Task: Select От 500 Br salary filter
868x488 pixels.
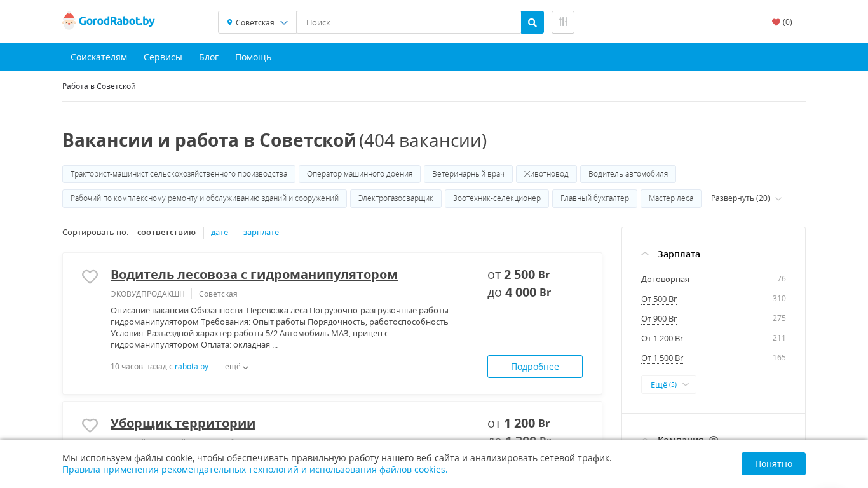Action: point(659,299)
